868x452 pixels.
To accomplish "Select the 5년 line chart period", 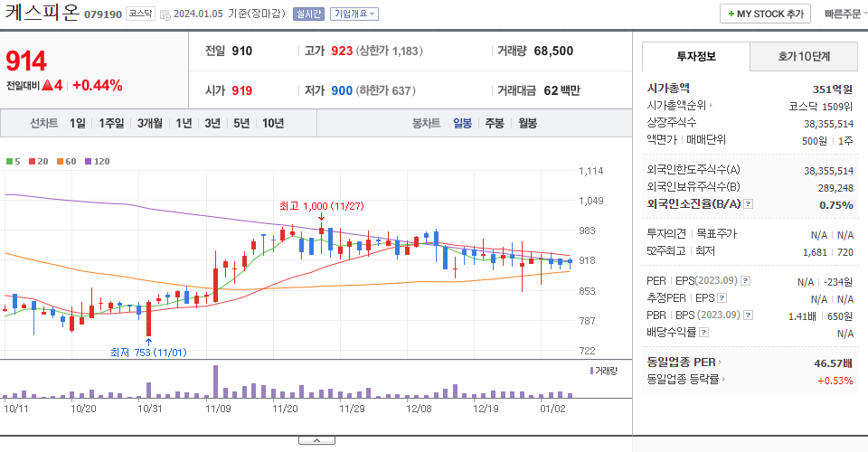I will tap(241, 123).
